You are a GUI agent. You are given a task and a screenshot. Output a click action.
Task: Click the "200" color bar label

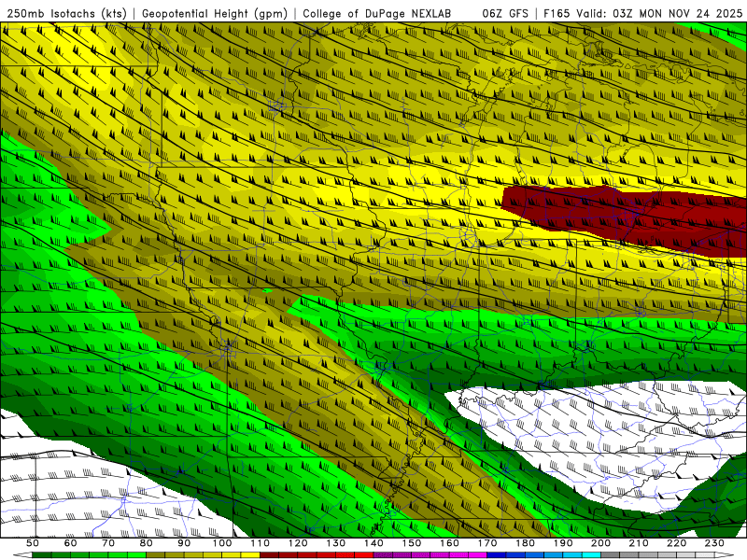tap(600, 543)
